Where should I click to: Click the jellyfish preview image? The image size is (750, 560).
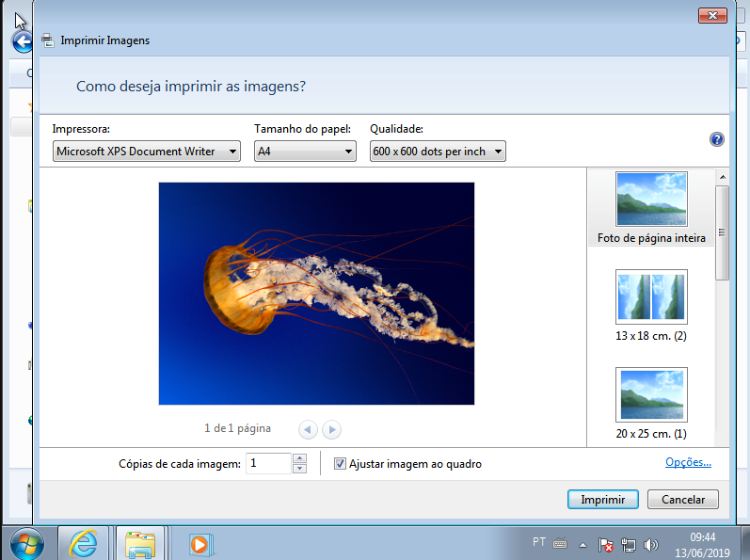click(316, 294)
